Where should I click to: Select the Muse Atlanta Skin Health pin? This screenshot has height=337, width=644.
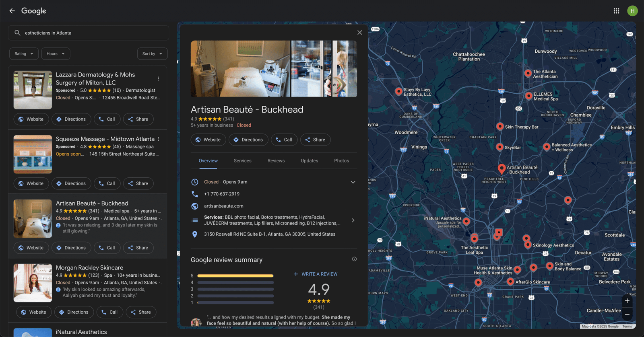pos(517,270)
